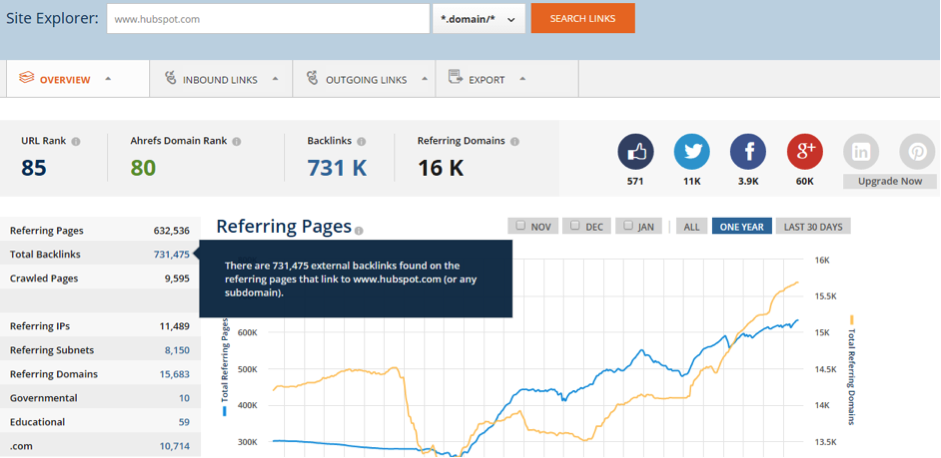Image resolution: width=941 pixels, height=458 pixels.
Task: Click the info icon next to Referring Pages heading
Action: coord(359,229)
